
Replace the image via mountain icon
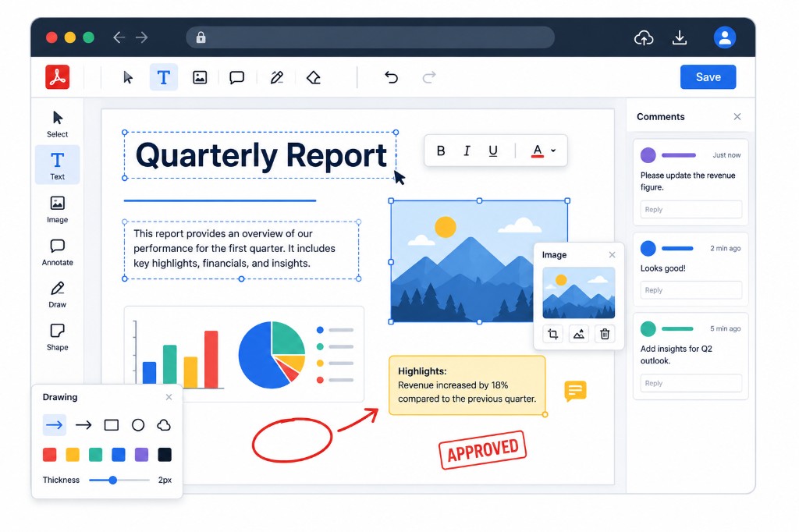[x=579, y=335]
